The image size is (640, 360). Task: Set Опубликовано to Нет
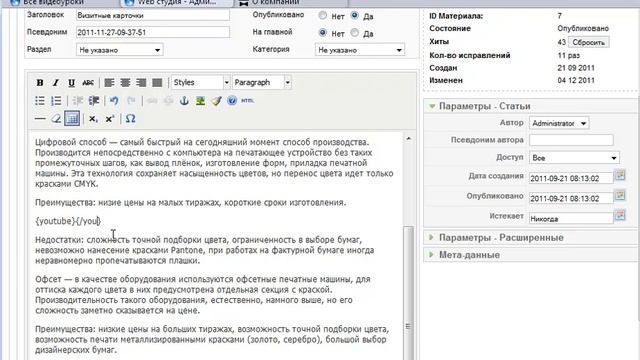(x=323, y=16)
